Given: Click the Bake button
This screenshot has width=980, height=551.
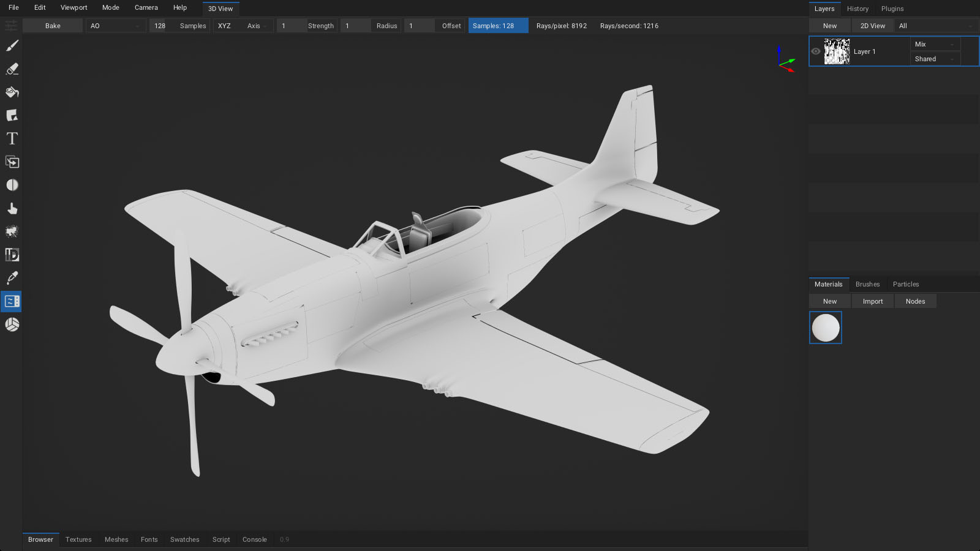Looking at the screenshot, I should pos(53,26).
